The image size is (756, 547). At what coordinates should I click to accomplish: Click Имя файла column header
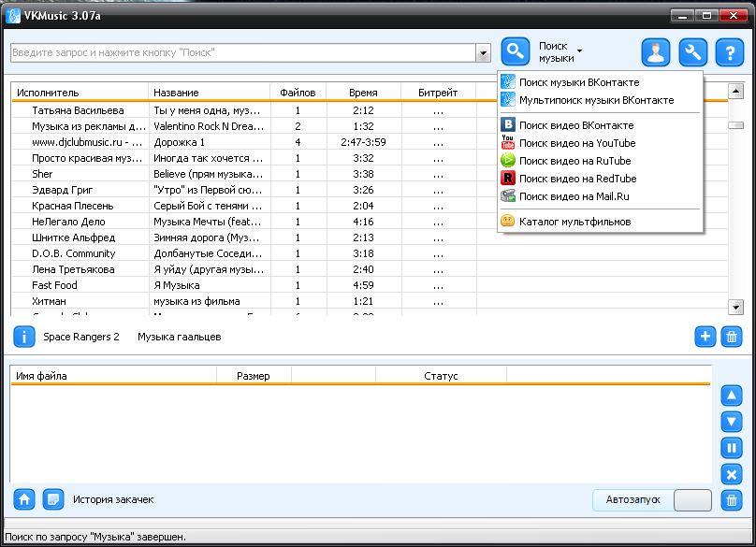click(114, 376)
